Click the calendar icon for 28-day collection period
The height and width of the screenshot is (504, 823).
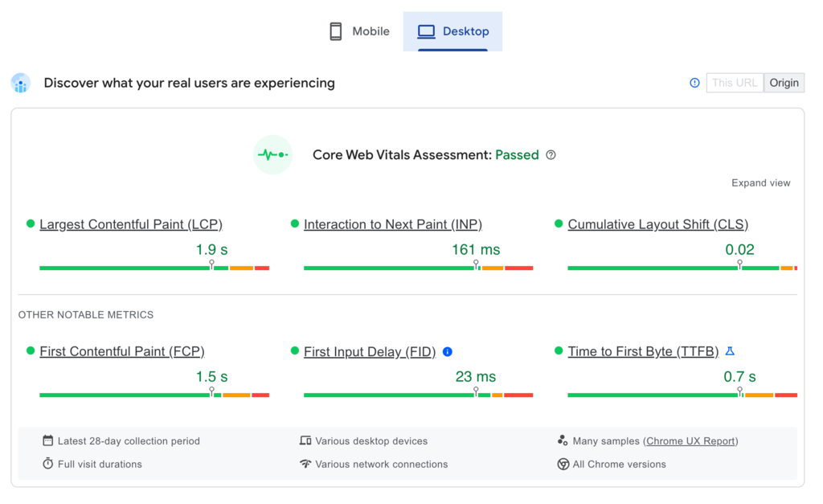point(48,440)
